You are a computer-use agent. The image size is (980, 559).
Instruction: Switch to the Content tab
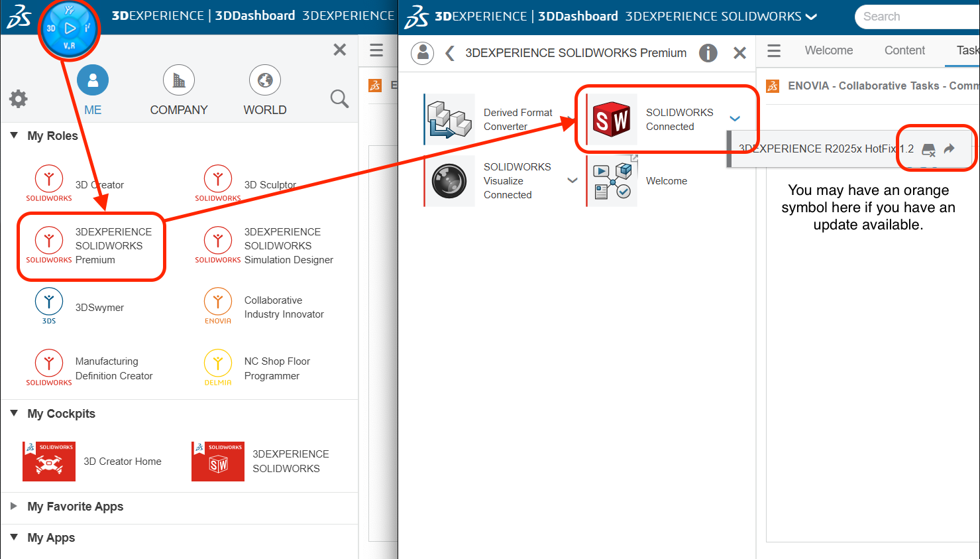[x=904, y=50]
